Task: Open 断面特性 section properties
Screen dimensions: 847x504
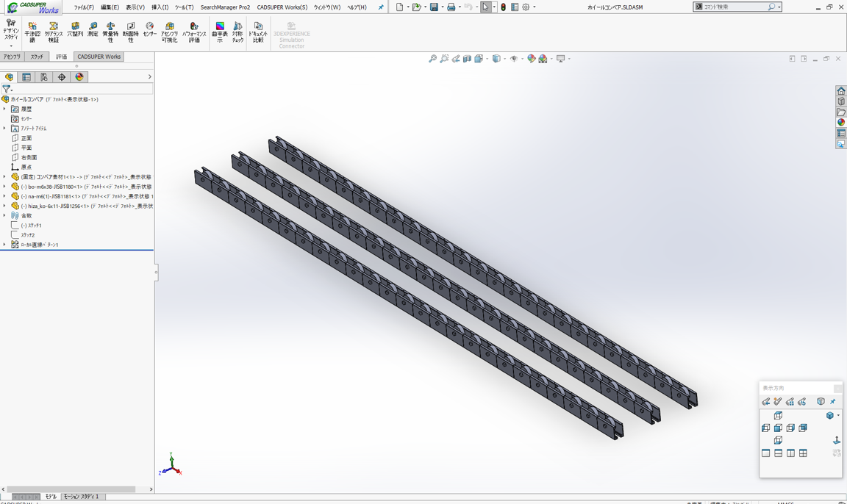Action: [x=130, y=32]
